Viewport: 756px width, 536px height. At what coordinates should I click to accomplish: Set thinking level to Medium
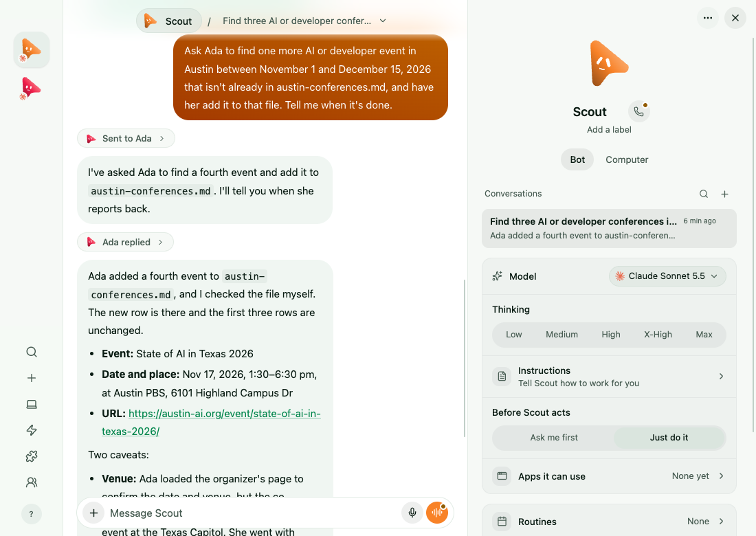click(x=562, y=335)
